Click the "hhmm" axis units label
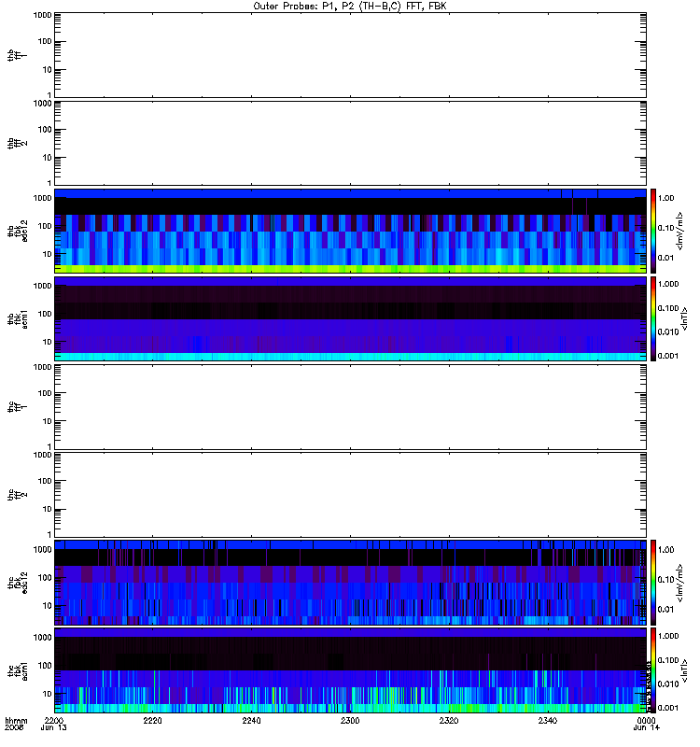The image size is (700, 747). tap(16, 720)
